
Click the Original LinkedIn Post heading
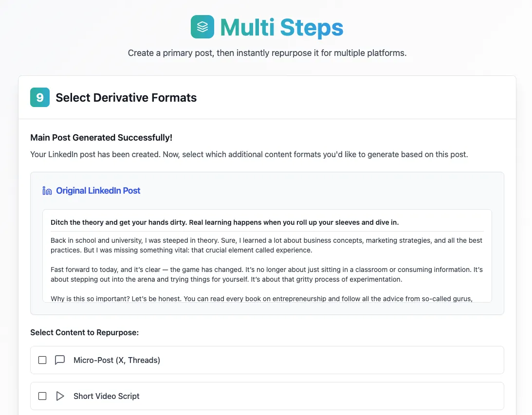coord(98,191)
